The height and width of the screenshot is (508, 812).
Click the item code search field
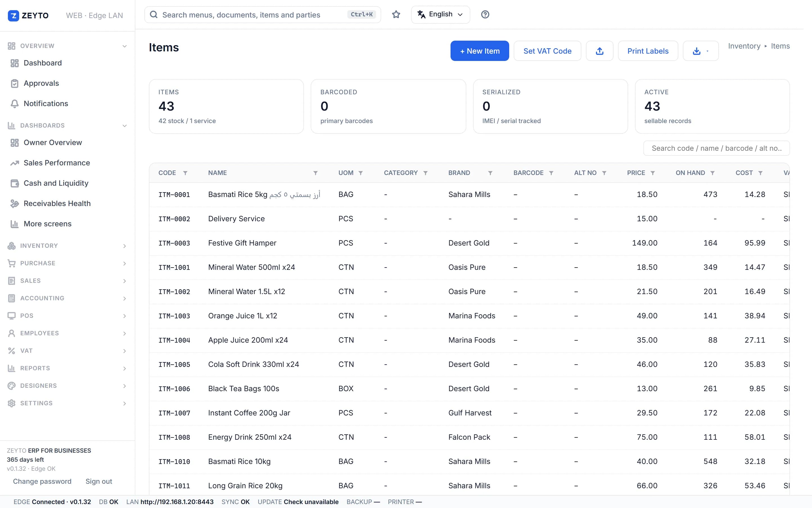[716, 148]
